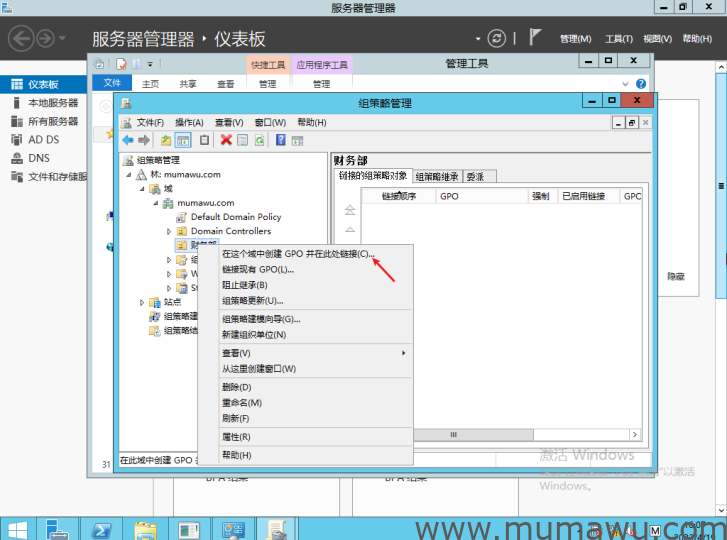Open 工具(T) menu in Server Manager

(x=619, y=39)
